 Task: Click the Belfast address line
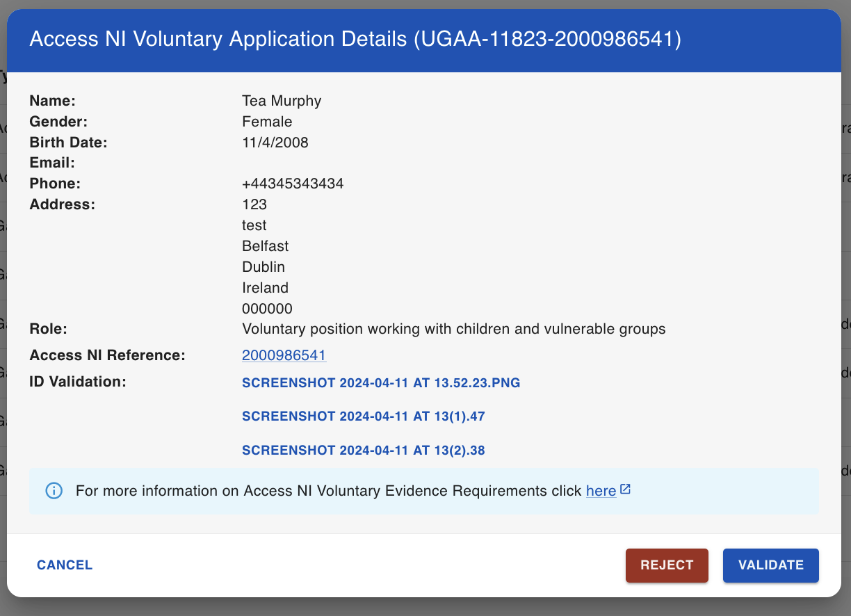click(x=265, y=246)
